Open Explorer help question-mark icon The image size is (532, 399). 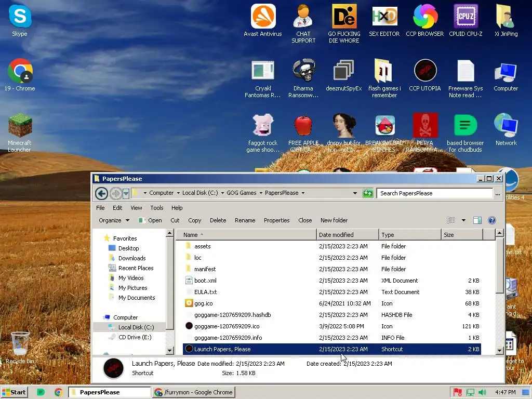coord(491,220)
